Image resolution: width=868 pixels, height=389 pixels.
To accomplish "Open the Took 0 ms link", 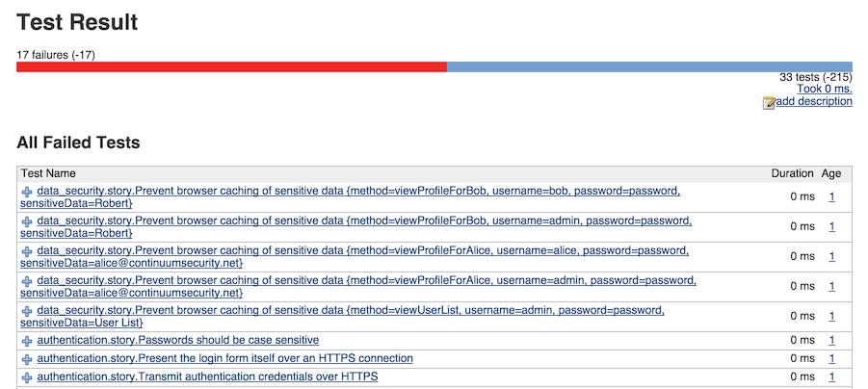I will tap(825, 89).
